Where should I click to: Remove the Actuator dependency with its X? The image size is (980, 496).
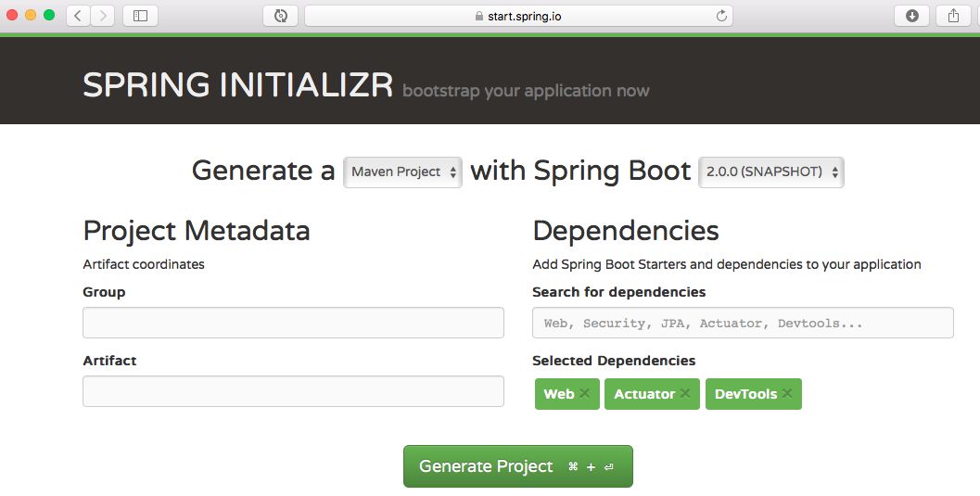(685, 393)
